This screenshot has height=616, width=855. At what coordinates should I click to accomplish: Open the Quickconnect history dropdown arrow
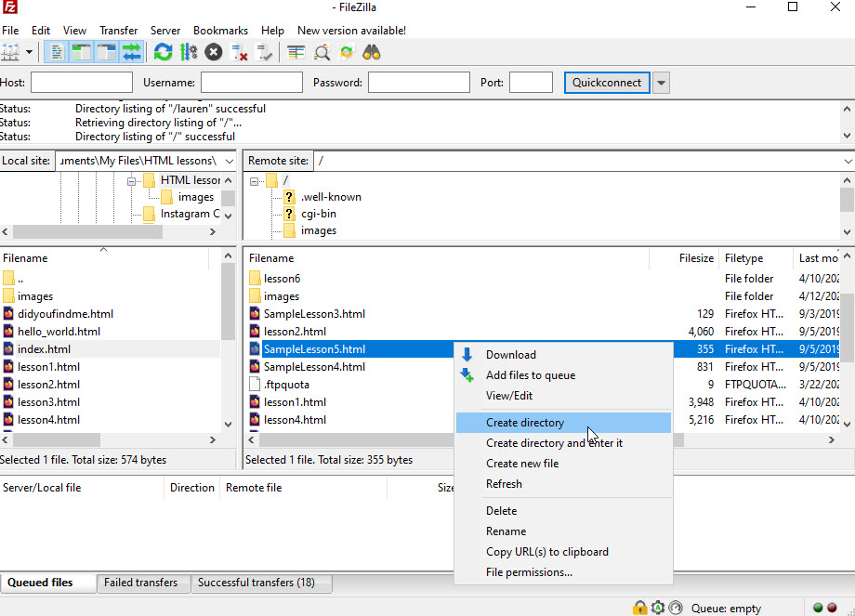661,83
